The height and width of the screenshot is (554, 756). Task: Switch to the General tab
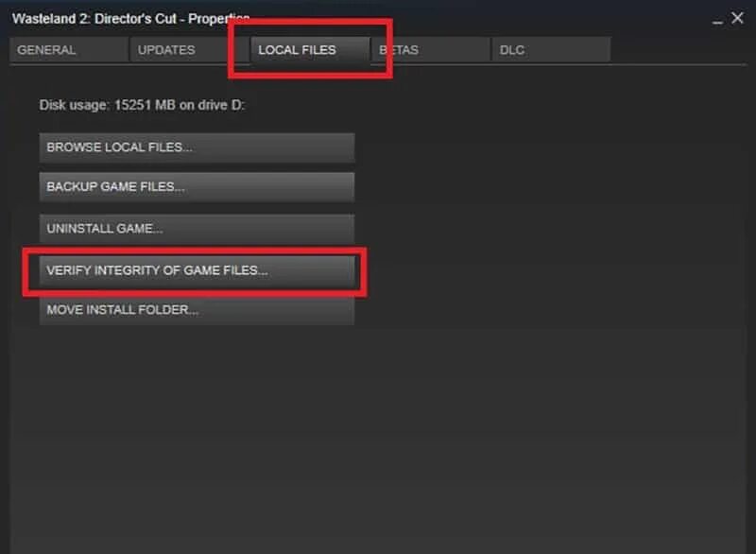[69, 50]
